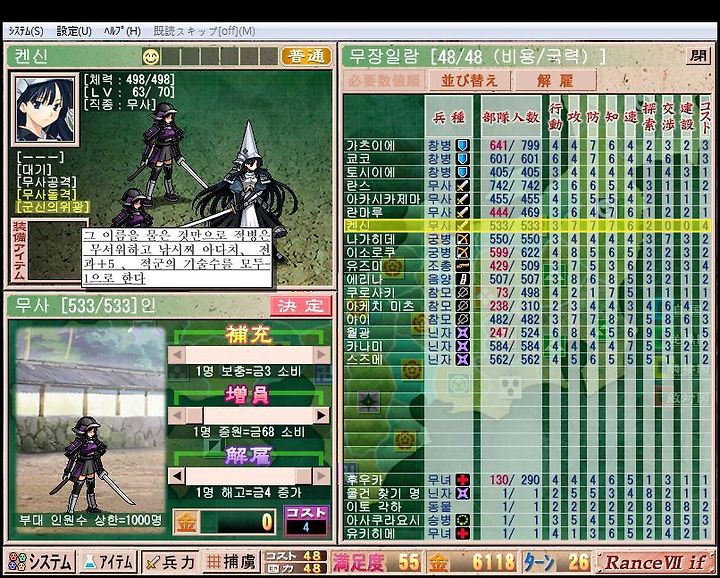Viewport: 720px width, 578px height.
Task: Click shuriken icon in 스즈메 row
Action: point(462,359)
